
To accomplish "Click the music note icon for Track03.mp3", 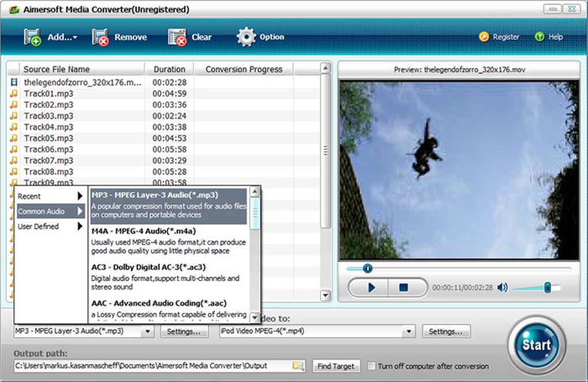I will coord(14,115).
